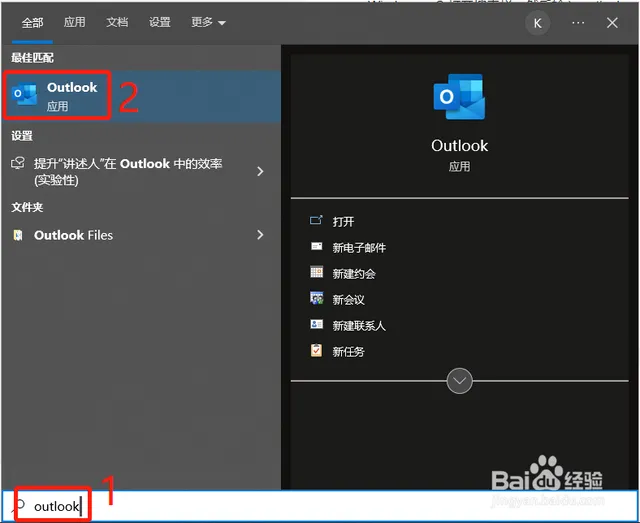Switch to the 文档 (Documents) tab

click(117, 22)
